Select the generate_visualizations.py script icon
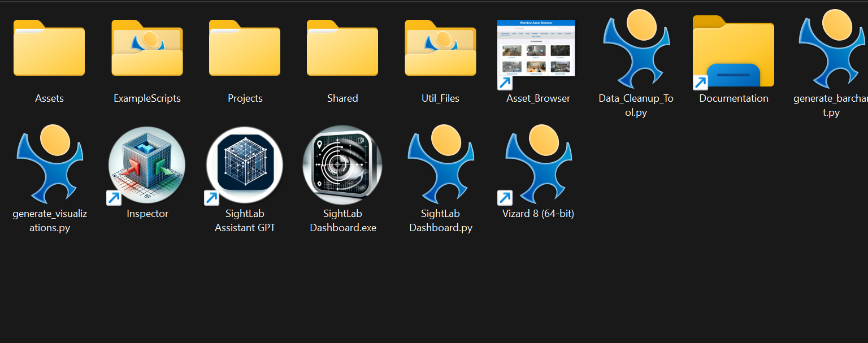This screenshot has height=343, width=868. coord(50,164)
